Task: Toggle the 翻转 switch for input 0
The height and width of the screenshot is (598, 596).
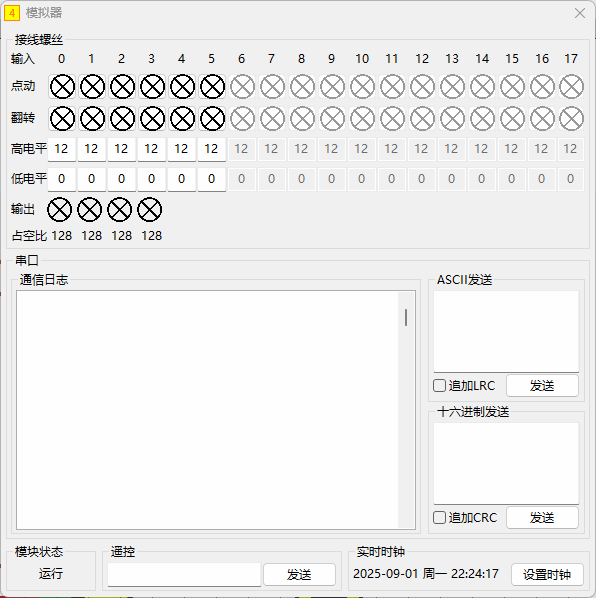Action: (62, 119)
